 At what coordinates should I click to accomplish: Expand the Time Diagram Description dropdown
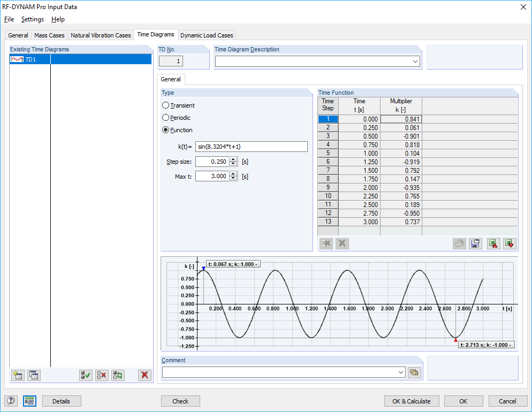pos(415,62)
